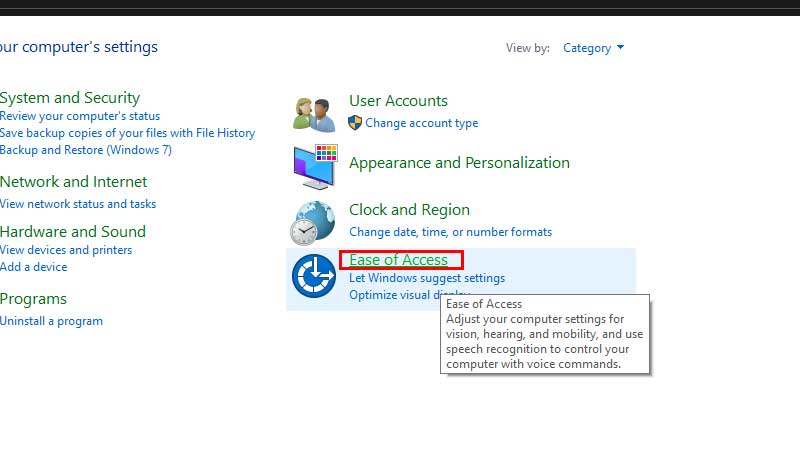
Task: Open View network status and tasks
Action: [78, 204]
